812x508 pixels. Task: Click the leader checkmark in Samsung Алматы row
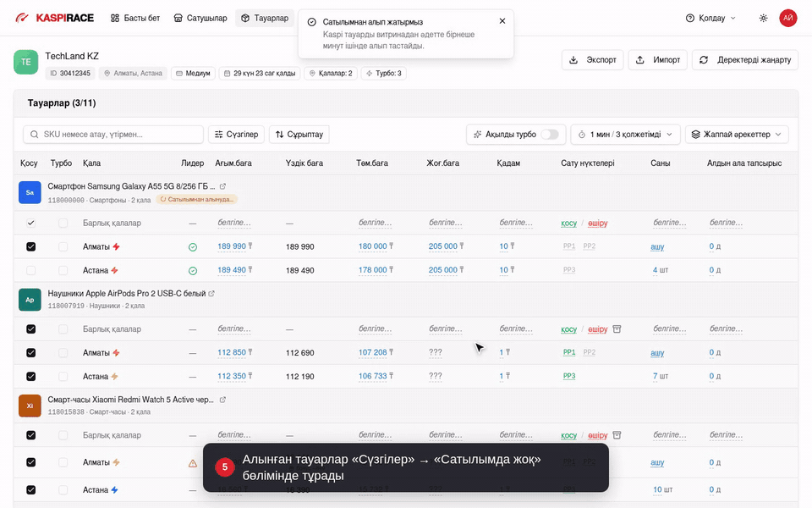pos(193,247)
